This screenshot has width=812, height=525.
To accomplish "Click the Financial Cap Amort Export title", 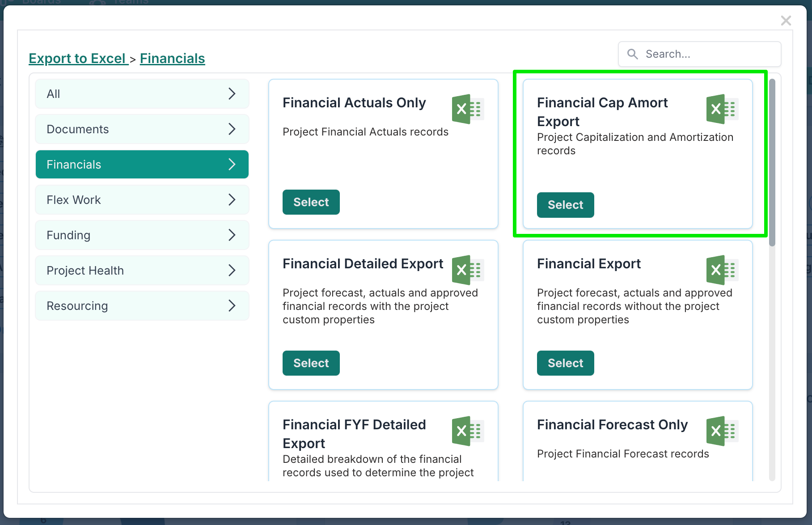I will pos(602,112).
